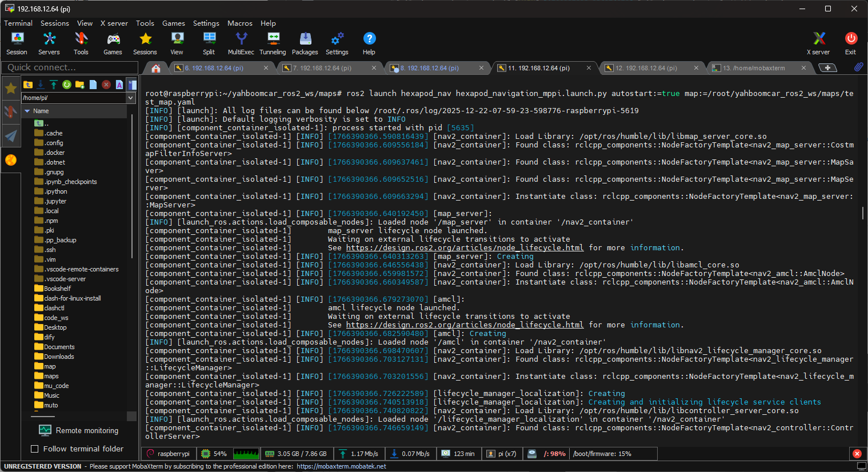
Task: Open the sidebar Macros paper-plane tab
Action: (x=10, y=135)
